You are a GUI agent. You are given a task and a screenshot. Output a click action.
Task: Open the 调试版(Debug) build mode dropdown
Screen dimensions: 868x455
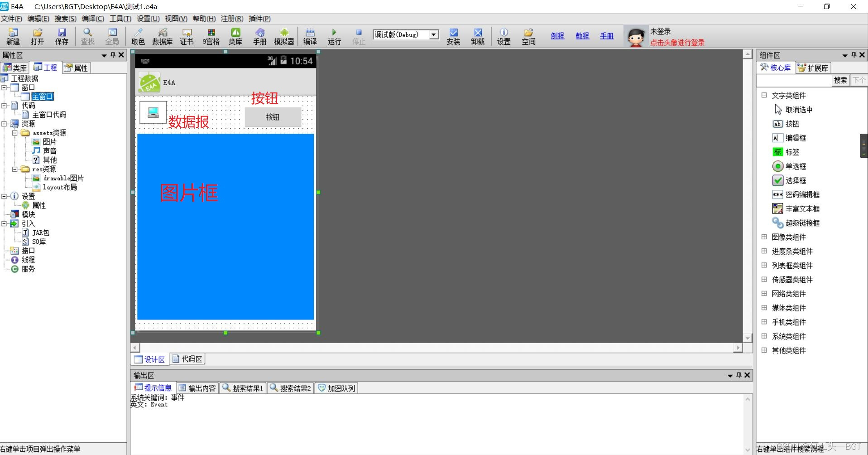(434, 34)
